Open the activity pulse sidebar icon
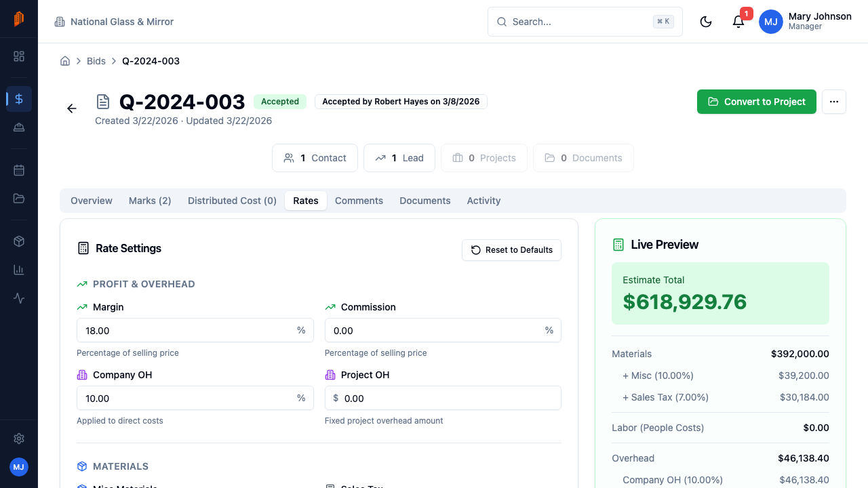 click(x=19, y=298)
